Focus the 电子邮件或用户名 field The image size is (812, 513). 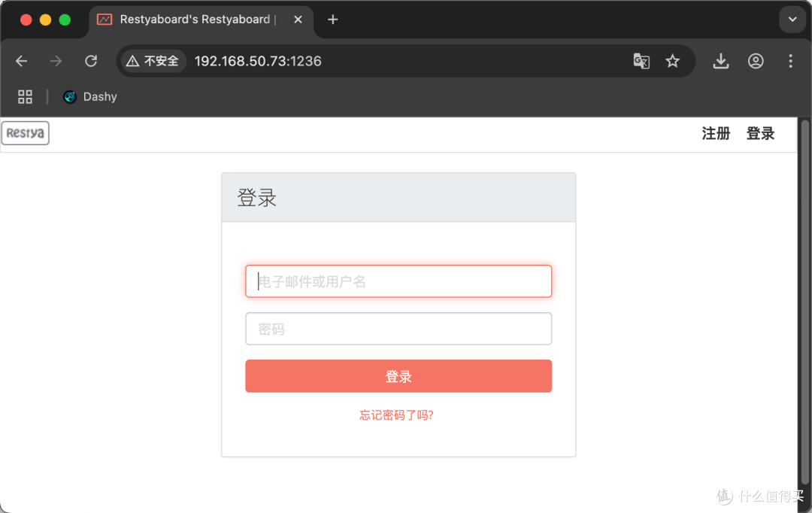point(398,281)
